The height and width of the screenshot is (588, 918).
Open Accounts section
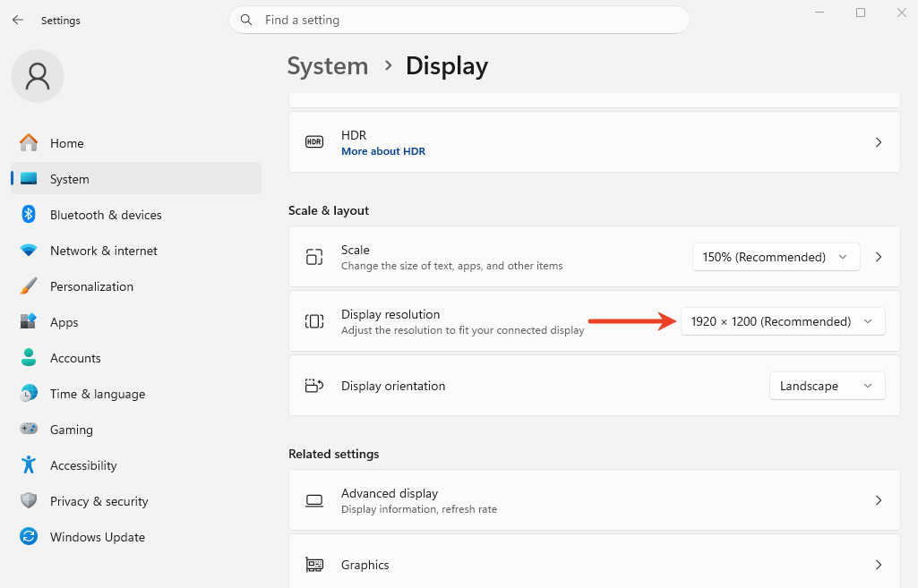click(136, 357)
